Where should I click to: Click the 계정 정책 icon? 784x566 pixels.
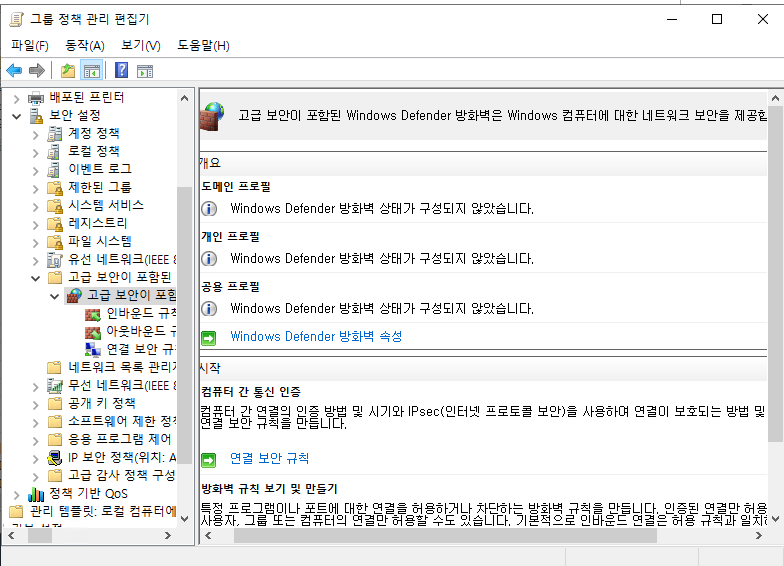pos(54,134)
